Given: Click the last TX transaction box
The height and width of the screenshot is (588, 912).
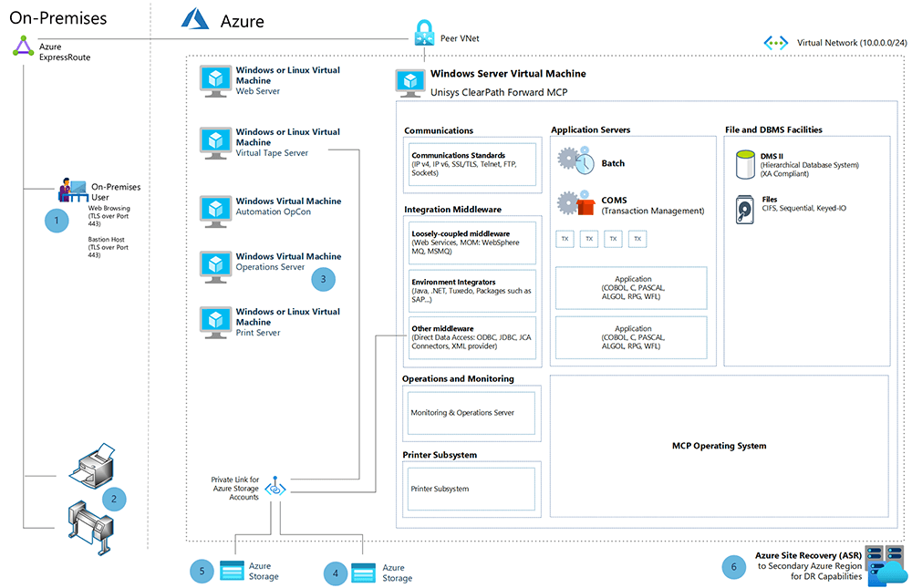Looking at the screenshot, I should [x=637, y=239].
